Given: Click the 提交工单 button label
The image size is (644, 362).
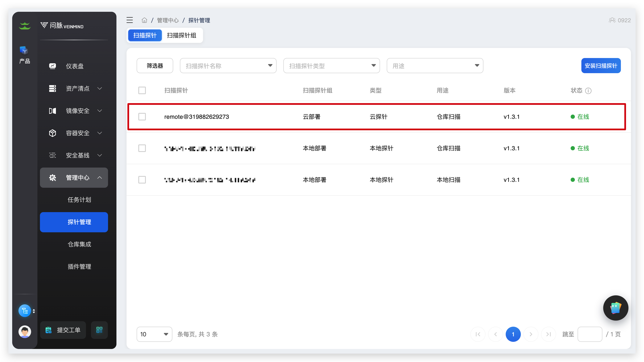Looking at the screenshot, I should tap(69, 330).
